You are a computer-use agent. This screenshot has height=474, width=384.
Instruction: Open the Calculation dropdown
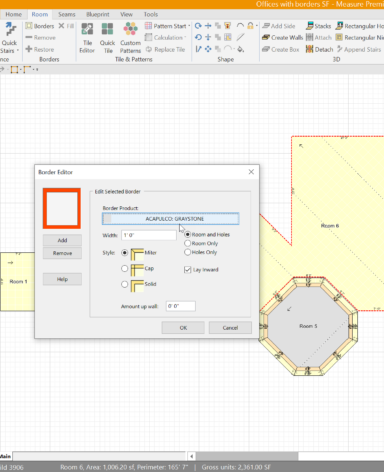[166, 38]
